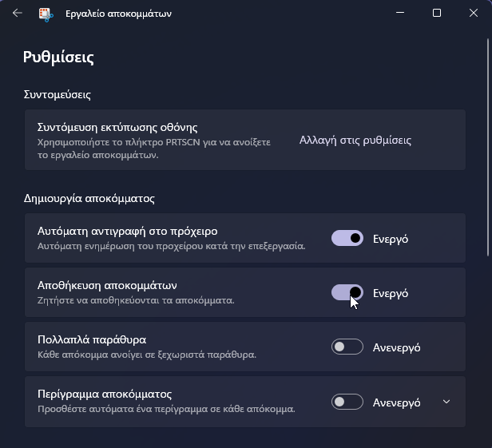This screenshot has width=492, height=448.
Task: Click the back arrow in title bar
Action: click(18, 13)
